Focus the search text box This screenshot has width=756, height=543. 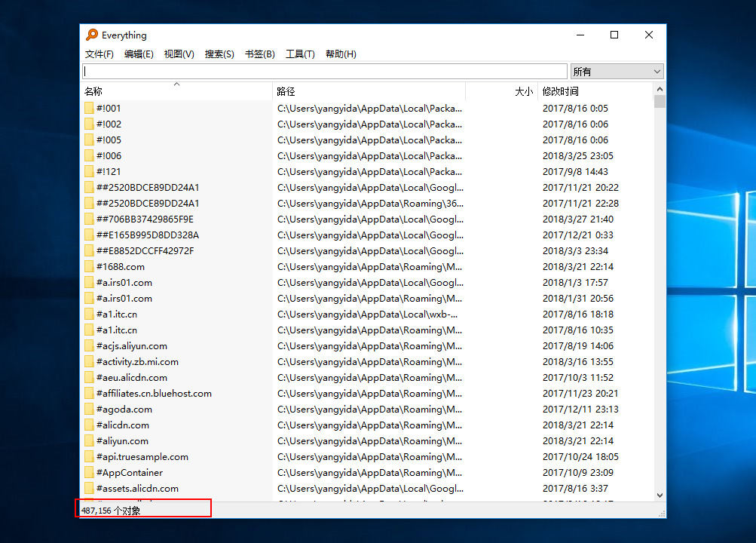tap(324, 72)
